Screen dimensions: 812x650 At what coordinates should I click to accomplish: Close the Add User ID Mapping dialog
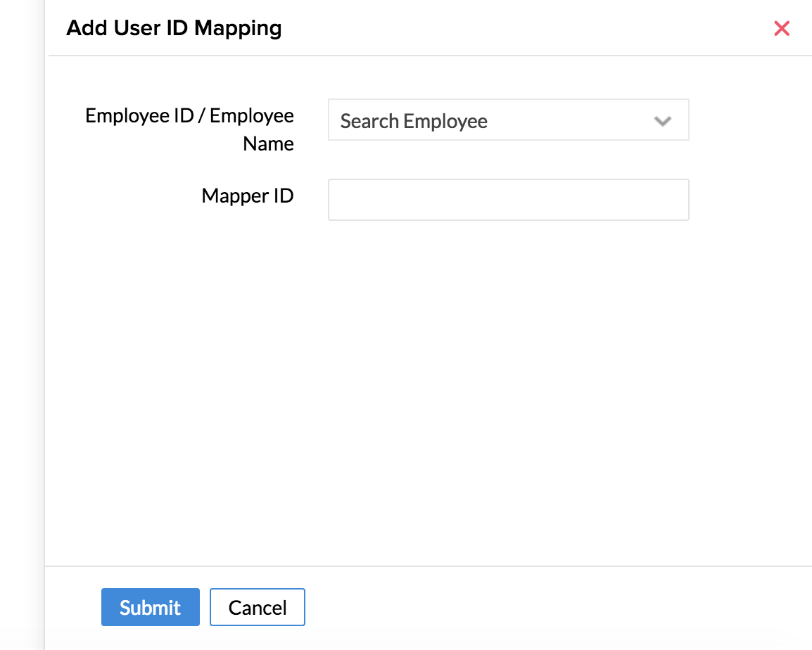(781, 28)
